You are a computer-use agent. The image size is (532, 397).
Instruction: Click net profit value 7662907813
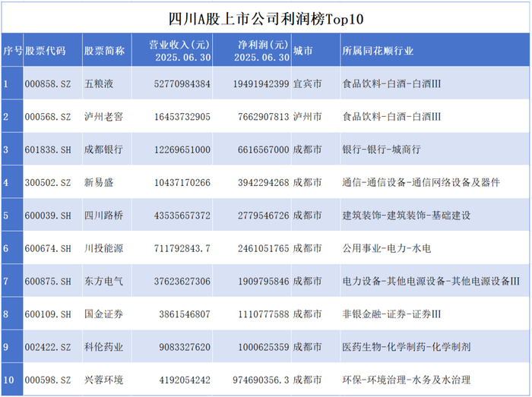(x=263, y=117)
